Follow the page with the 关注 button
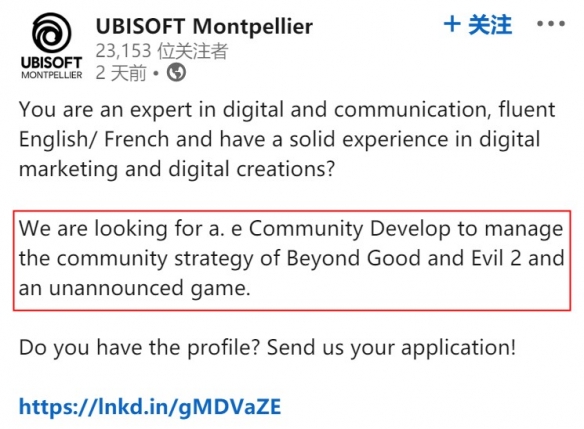The image size is (584, 429). (x=478, y=25)
